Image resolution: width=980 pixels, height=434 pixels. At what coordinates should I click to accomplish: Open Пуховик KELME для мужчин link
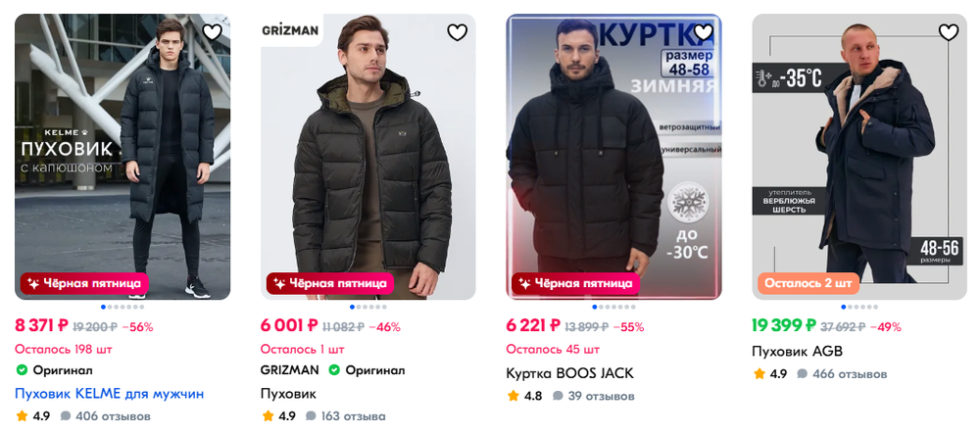110,394
